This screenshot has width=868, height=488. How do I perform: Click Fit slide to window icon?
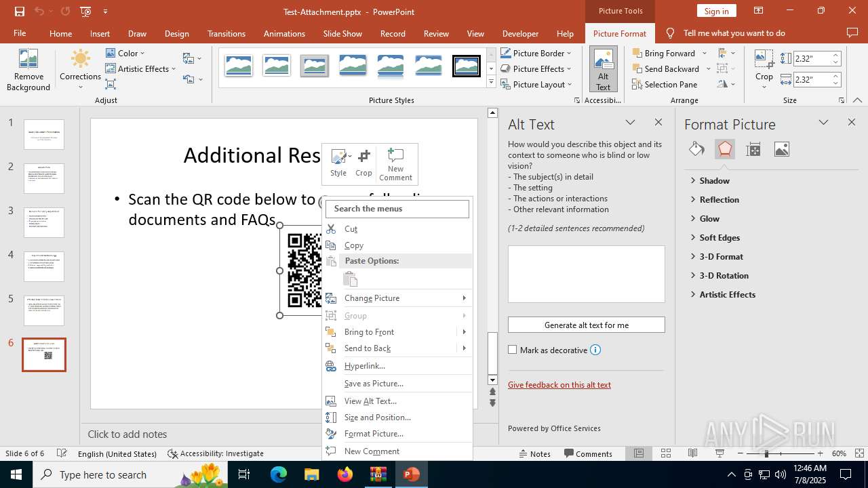coord(860,453)
